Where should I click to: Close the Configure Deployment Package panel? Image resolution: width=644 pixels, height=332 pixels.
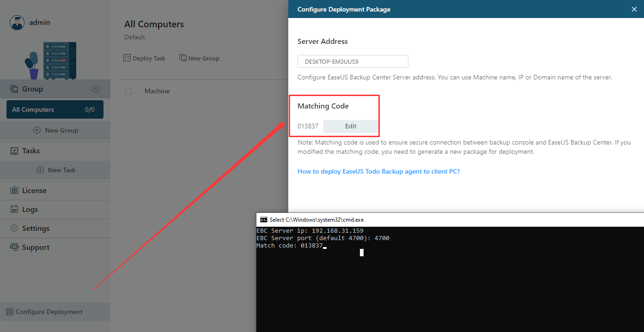(x=634, y=9)
